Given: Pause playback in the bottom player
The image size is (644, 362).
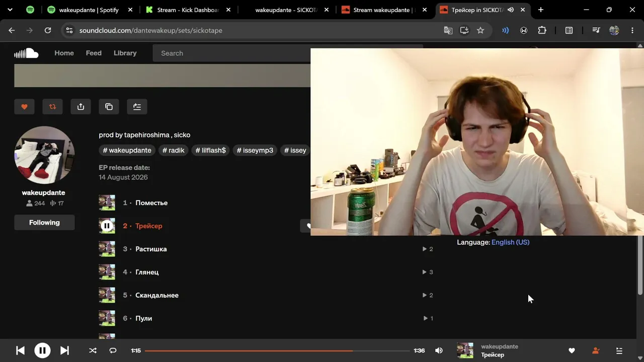Looking at the screenshot, I should point(42,350).
